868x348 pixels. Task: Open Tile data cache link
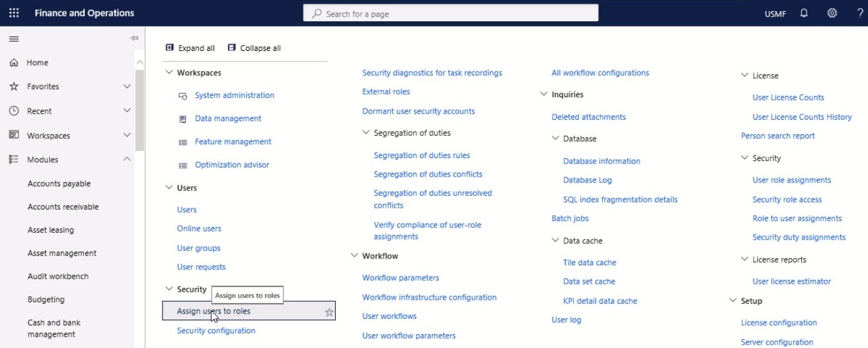(x=590, y=263)
